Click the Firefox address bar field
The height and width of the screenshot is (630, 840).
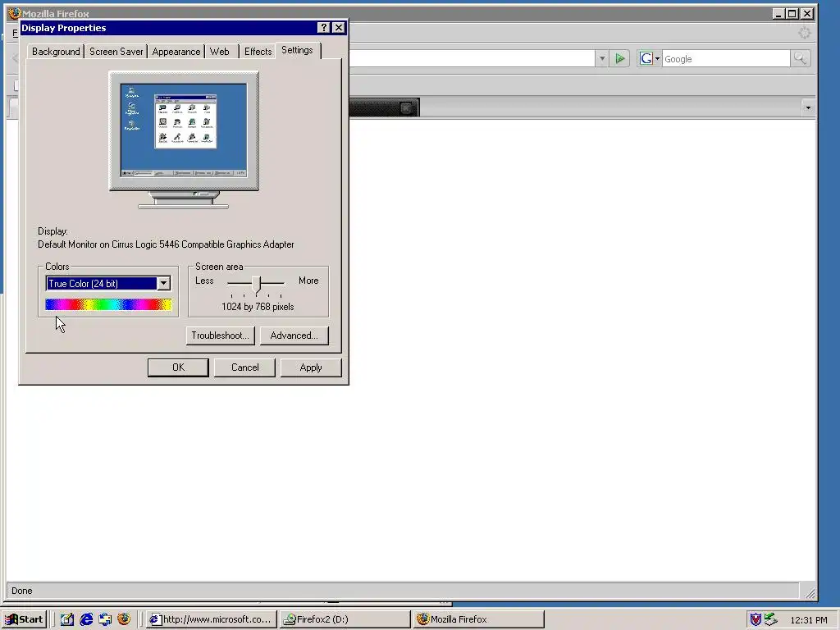pyautogui.click(x=472, y=58)
